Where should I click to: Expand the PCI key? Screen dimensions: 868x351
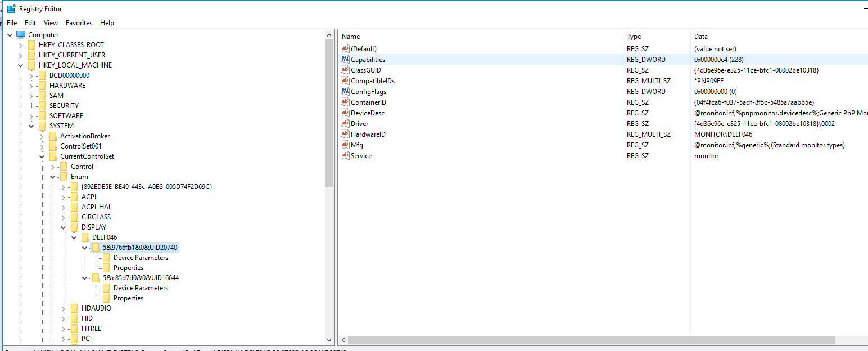[64, 339]
